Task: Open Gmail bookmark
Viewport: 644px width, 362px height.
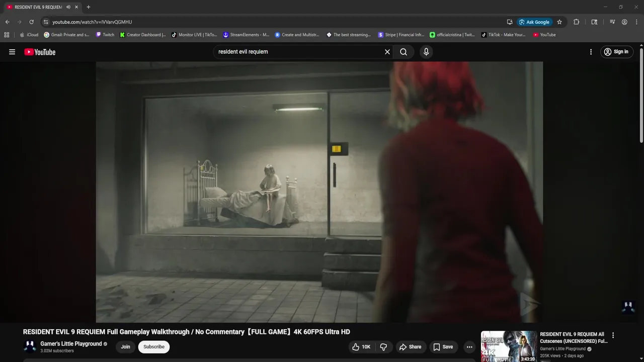Action: pyautogui.click(x=66, y=35)
